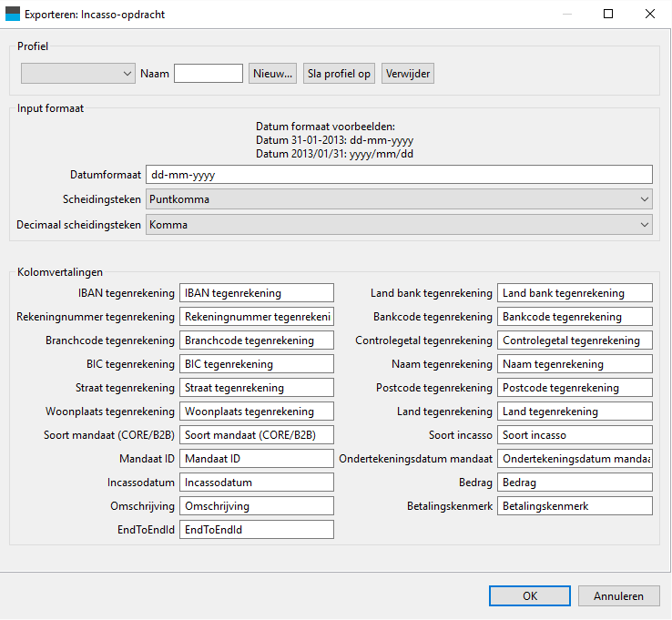This screenshot has height=620, width=672.
Task: Click the Verwijder button
Action: click(408, 74)
